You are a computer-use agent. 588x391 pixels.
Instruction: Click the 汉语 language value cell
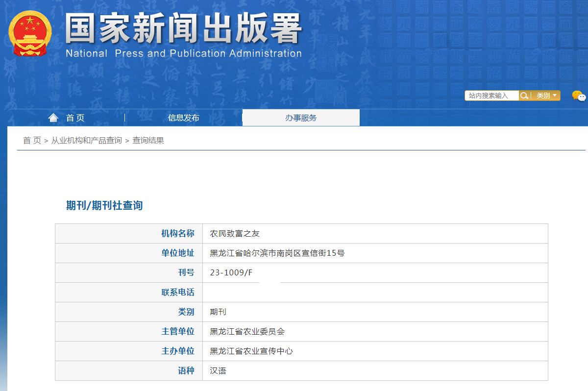point(218,371)
